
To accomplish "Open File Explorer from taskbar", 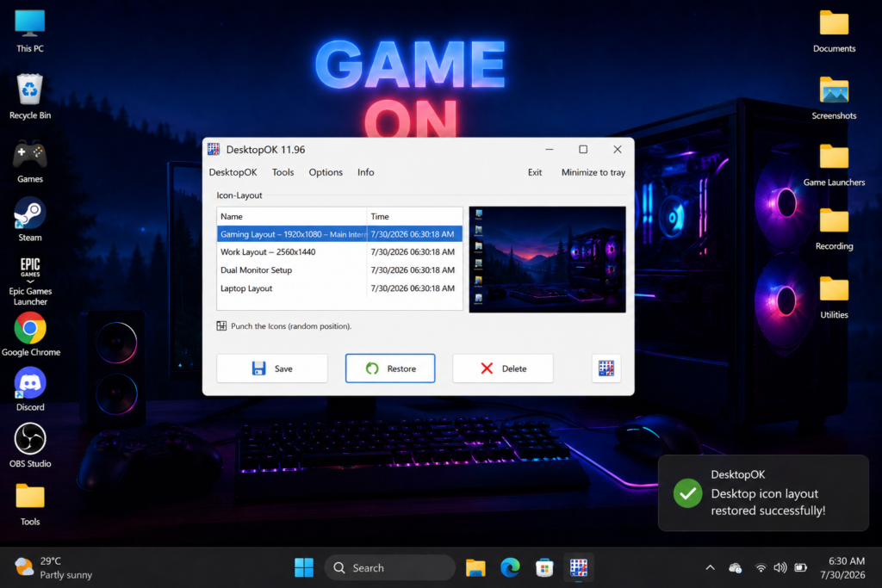I will pyautogui.click(x=475, y=567).
